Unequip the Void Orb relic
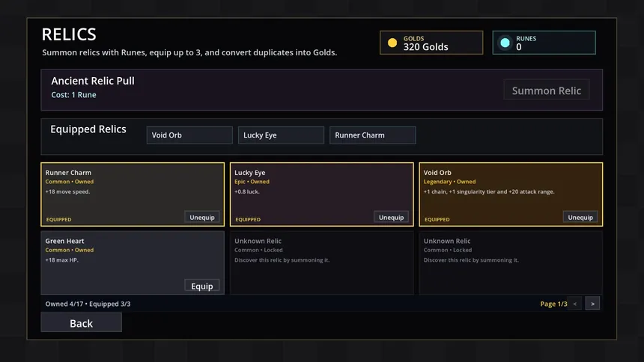This screenshot has width=644, height=362. (x=580, y=217)
